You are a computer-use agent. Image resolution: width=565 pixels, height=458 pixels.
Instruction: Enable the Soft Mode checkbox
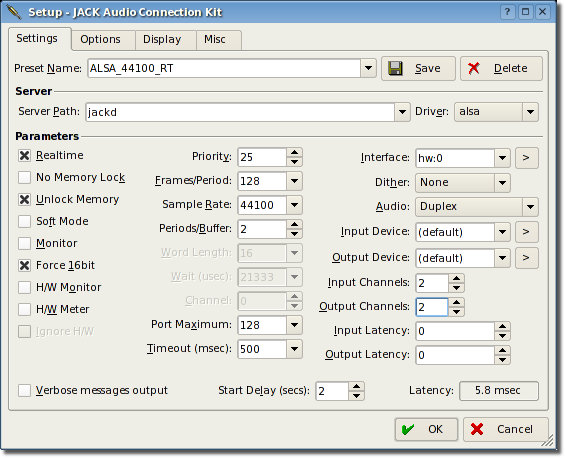point(25,221)
